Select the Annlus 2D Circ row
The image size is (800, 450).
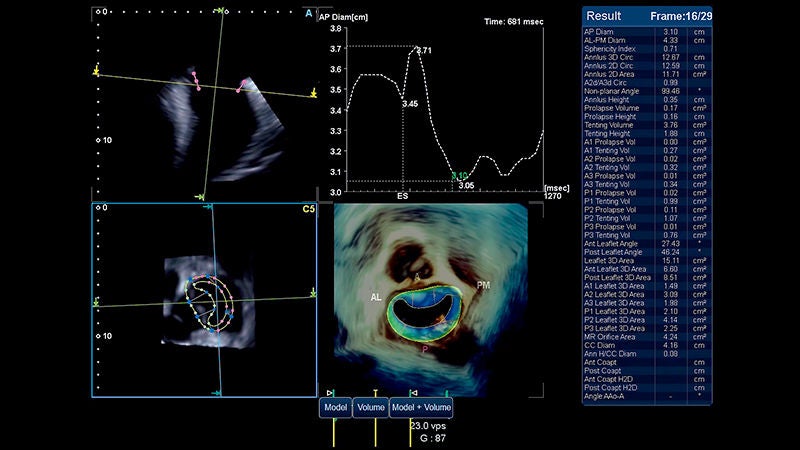click(647, 66)
